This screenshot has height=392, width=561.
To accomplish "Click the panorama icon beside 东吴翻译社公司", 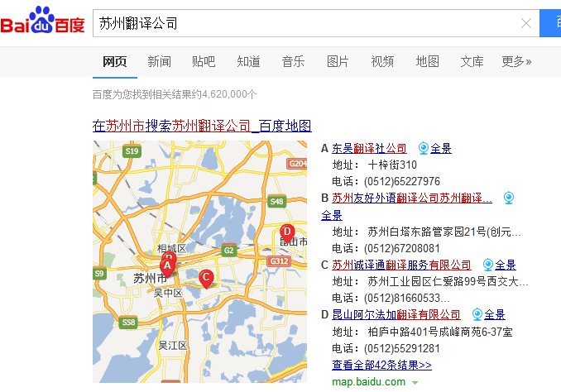I will pos(424,148).
